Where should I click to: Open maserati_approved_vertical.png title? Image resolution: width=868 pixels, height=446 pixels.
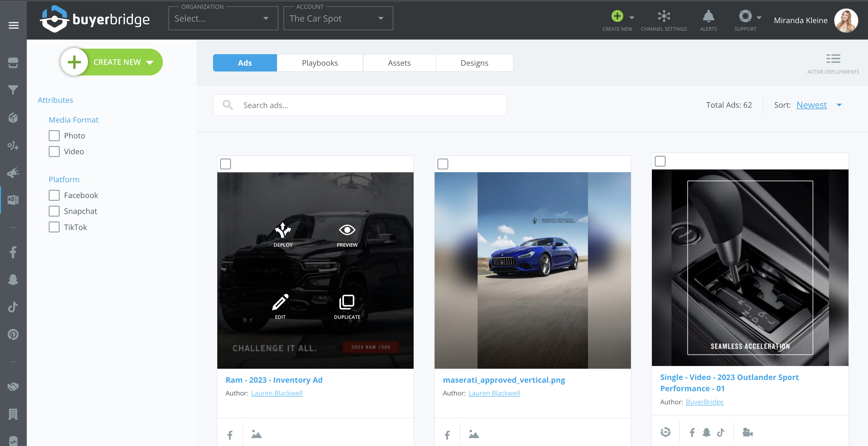click(x=504, y=380)
